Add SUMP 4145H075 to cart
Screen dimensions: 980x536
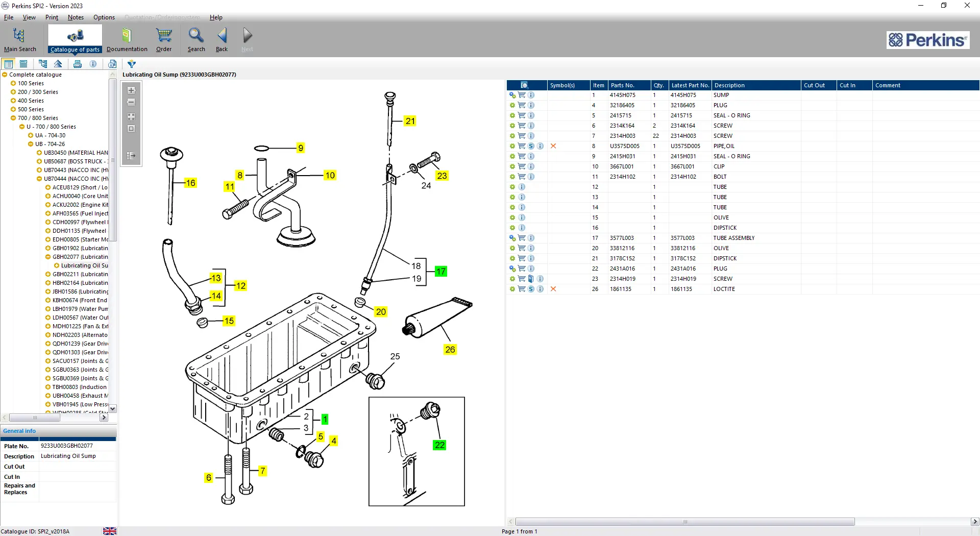coord(522,95)
